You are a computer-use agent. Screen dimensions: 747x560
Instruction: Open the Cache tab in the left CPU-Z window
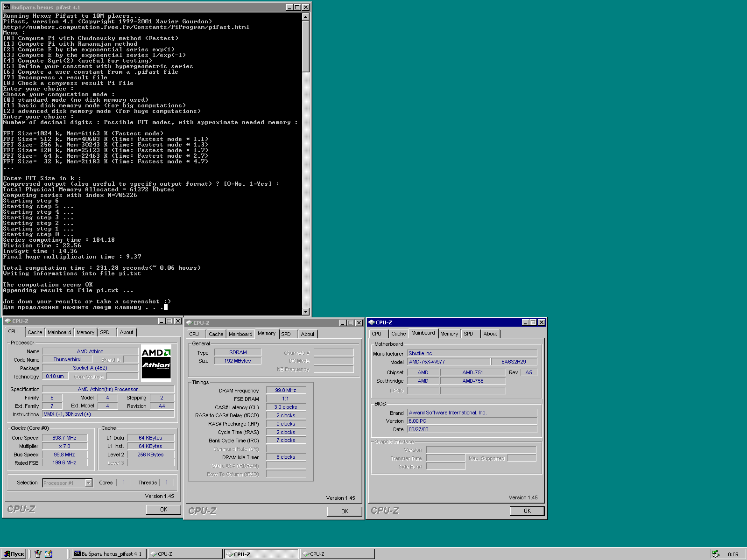coord(35,332)
